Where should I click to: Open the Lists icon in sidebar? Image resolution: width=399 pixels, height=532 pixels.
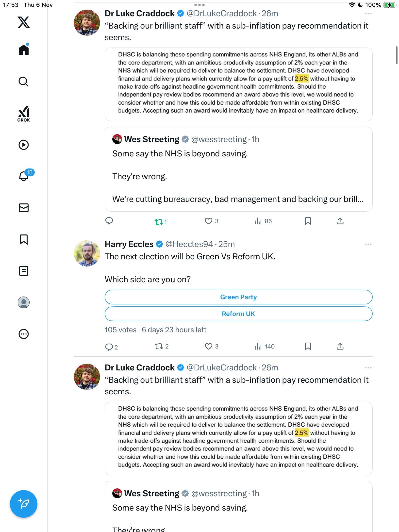pos(24,271)
